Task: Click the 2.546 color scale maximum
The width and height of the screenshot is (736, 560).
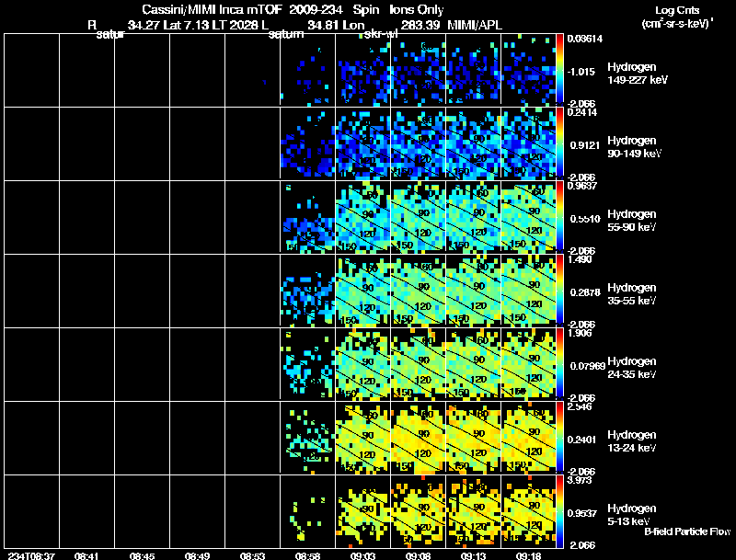Action: click(580, 406)
